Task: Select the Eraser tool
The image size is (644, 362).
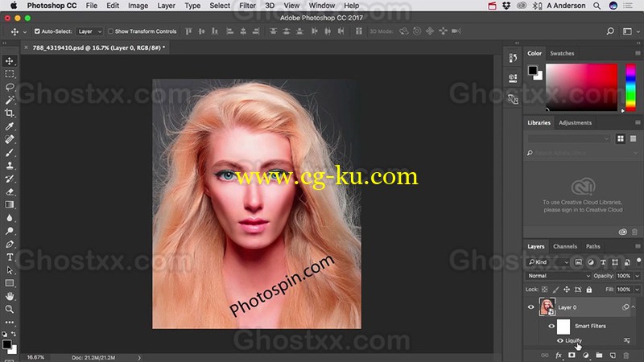Action: [10, 191]
